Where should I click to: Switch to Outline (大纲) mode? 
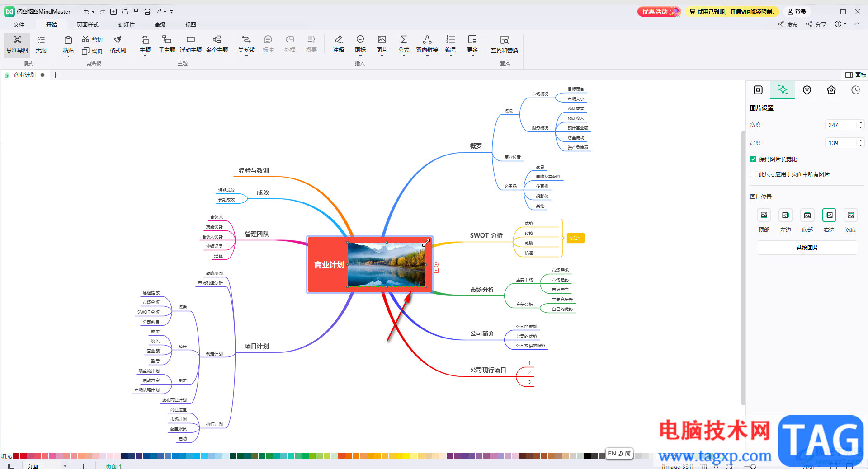coord(41,45)
